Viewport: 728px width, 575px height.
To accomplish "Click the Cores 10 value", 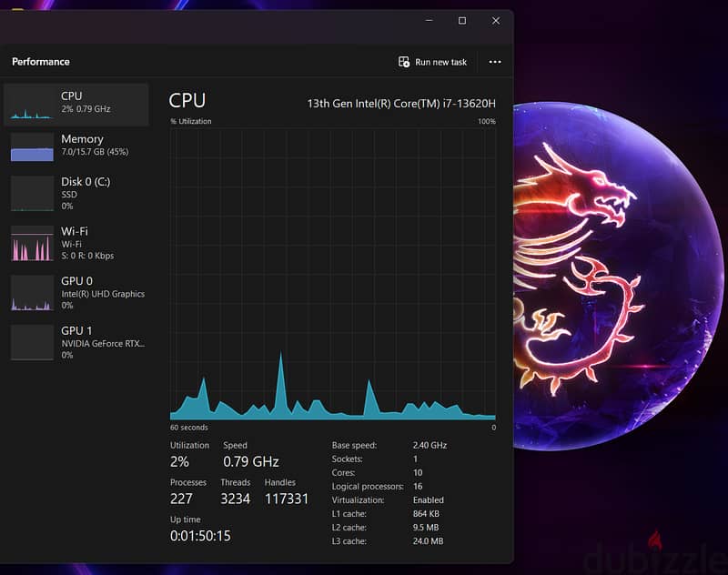I will (418, 472).
